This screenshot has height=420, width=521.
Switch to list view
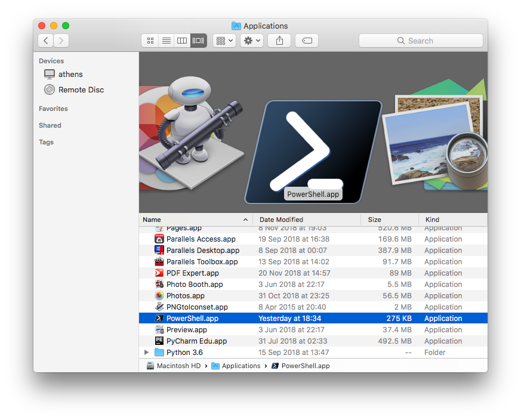click(167, 41)
